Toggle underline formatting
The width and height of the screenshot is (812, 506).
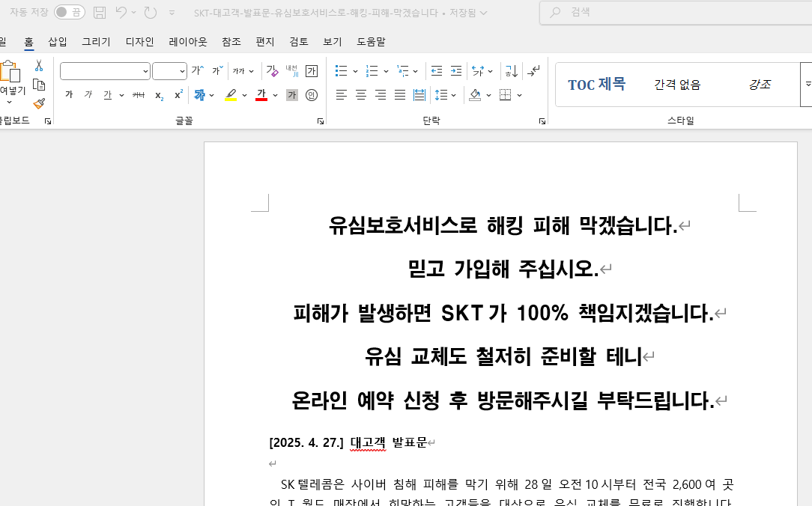tap(108, 94)
